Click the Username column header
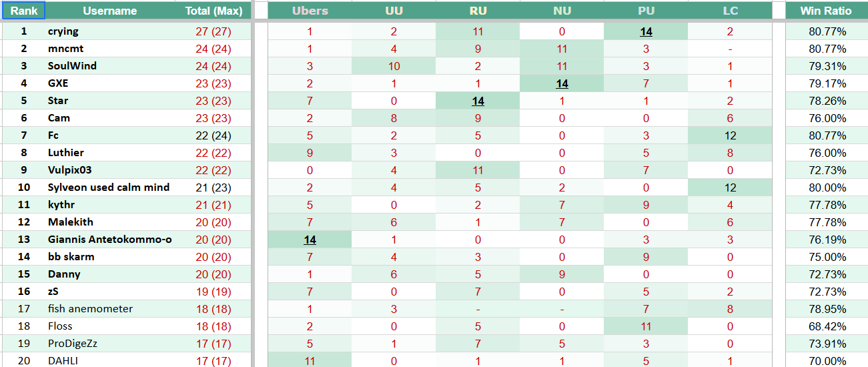Image resolution: width=868 pixels, height=367 pixels. (x=110, y=11)
